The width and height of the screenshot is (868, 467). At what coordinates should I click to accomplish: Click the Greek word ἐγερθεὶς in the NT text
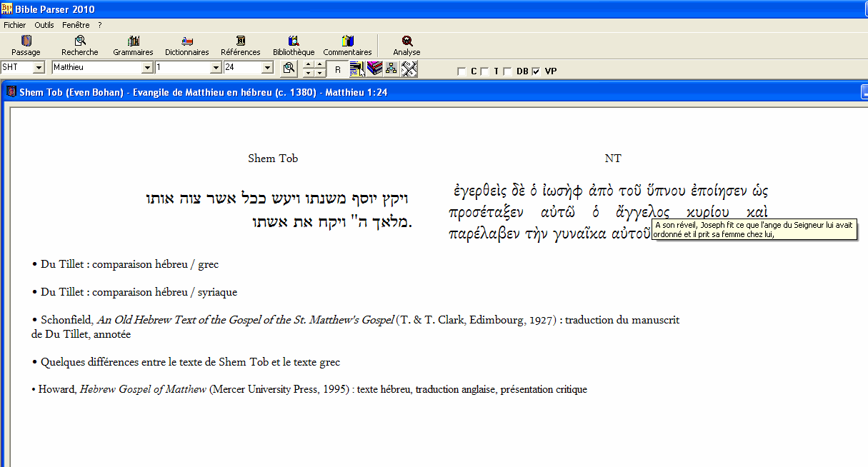(480, 191)
